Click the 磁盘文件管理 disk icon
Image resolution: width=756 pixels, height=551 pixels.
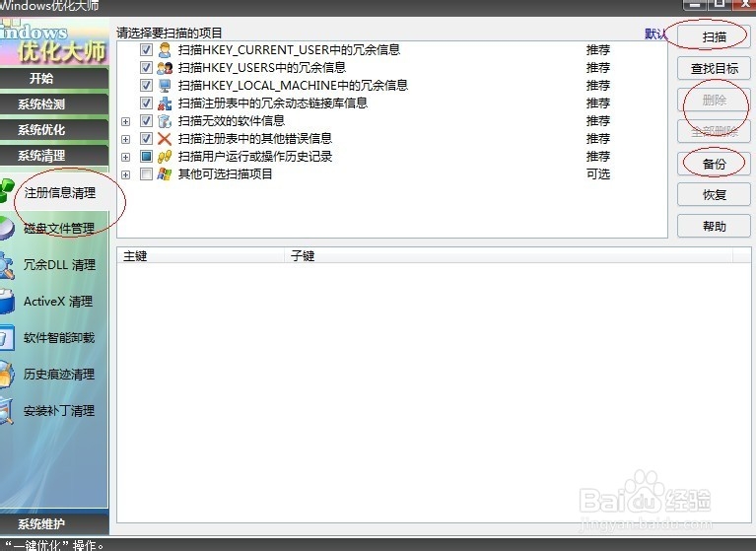[7, 228]
